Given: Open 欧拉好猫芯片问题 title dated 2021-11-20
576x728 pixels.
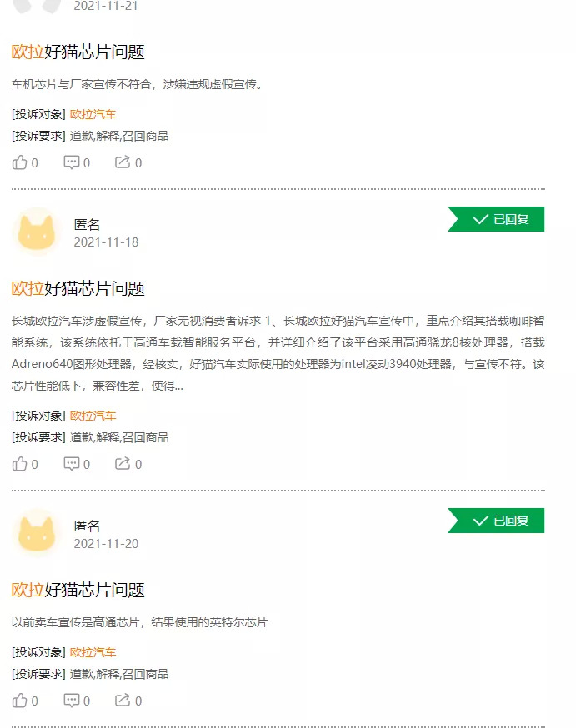Looking at the screenshot, I should (78, 590).
